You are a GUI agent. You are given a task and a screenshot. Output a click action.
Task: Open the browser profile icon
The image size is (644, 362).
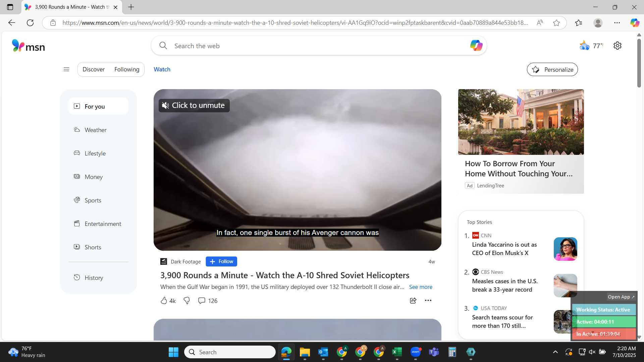click(x=598, y=23)
